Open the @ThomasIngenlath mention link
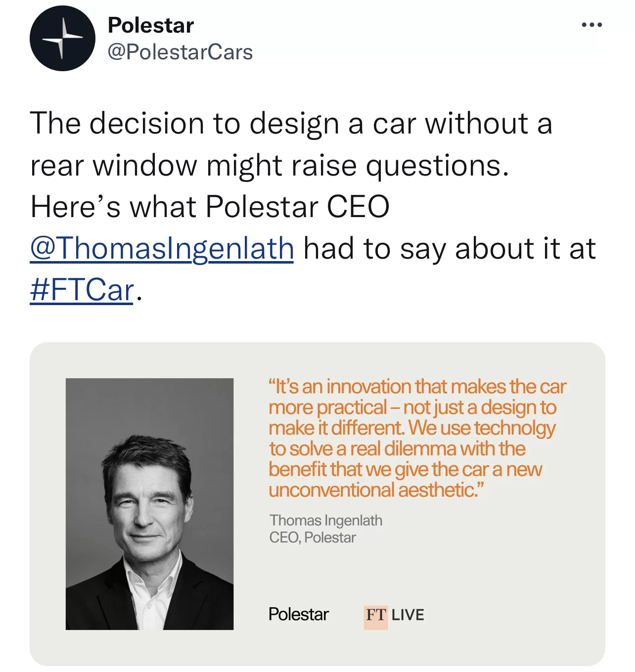Image resolution: width=635 pixels, height=672 pixels. (162, 248)
